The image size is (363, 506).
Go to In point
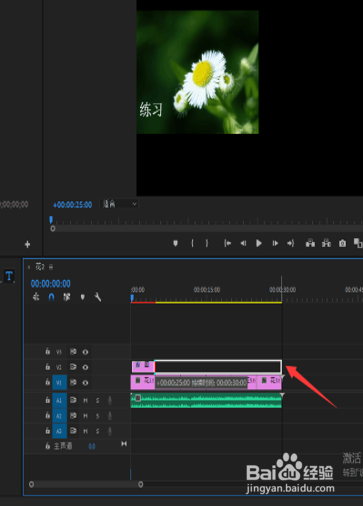(228, 243)
